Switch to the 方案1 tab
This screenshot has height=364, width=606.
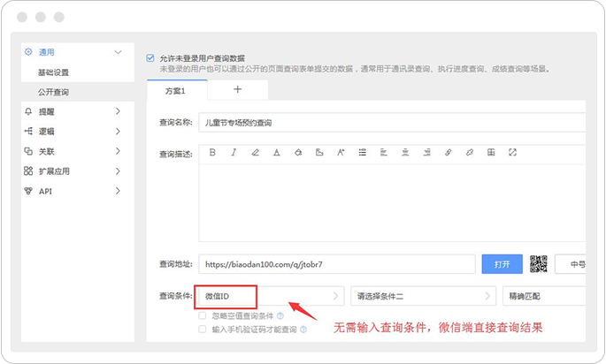[177, 90]
